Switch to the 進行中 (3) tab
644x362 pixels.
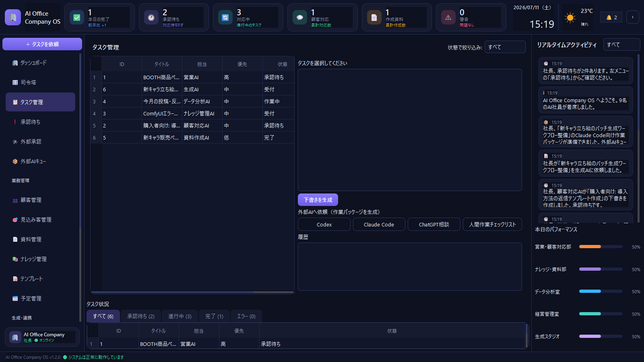(x=180, y=316)
